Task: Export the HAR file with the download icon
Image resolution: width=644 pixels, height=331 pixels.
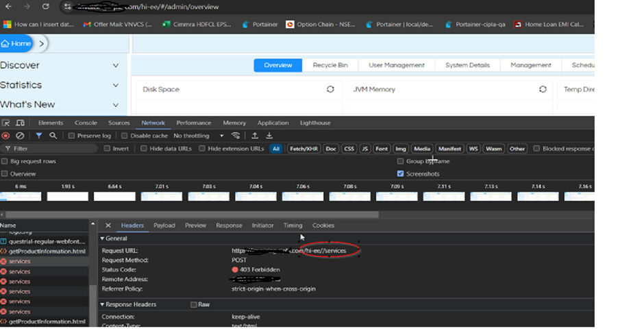Action: point(269,136)
